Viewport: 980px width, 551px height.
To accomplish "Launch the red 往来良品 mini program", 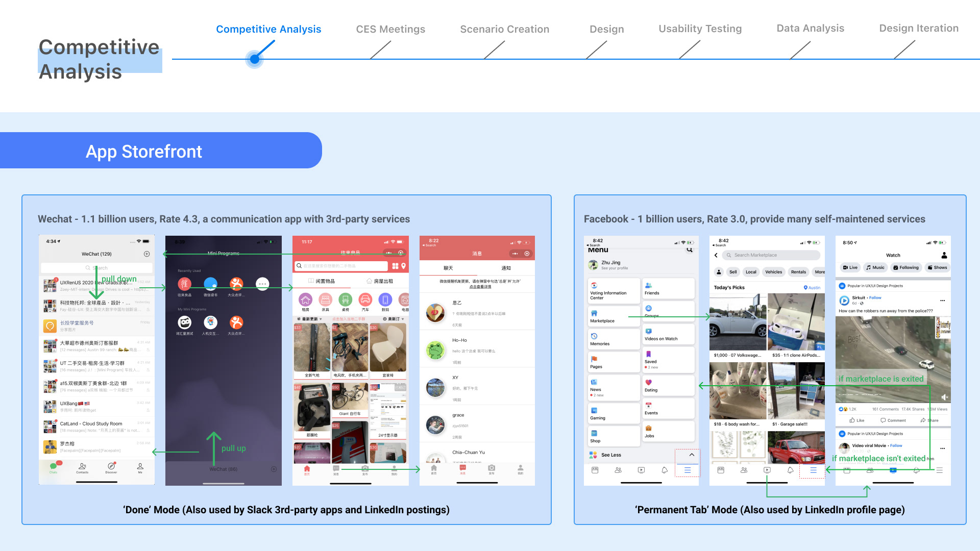I will (x=184, y=284).
